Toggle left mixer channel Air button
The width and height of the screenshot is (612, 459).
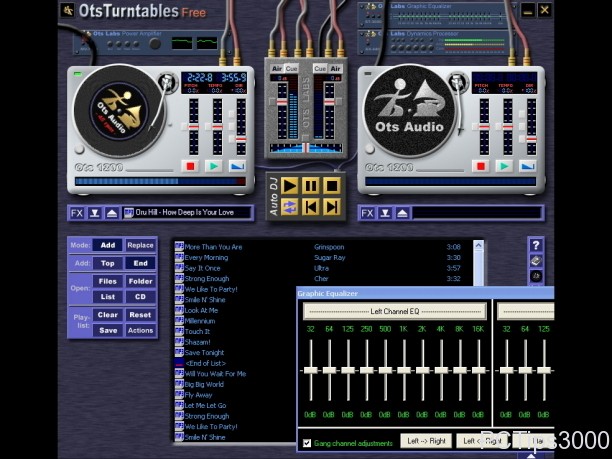coord(277,68)
